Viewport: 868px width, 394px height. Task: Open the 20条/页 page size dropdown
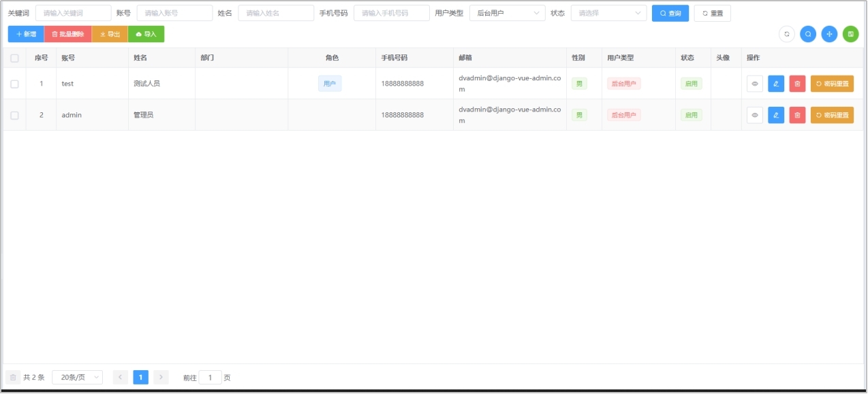click(x=77, y=377)
